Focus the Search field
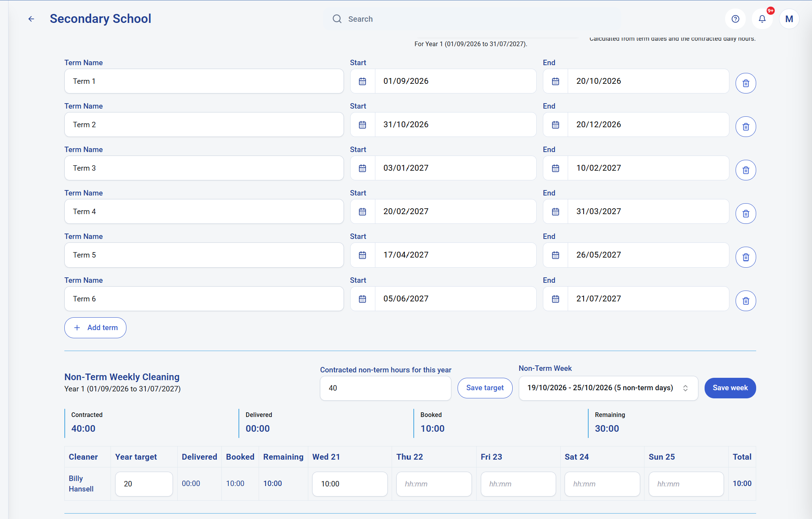 [472, 19]
